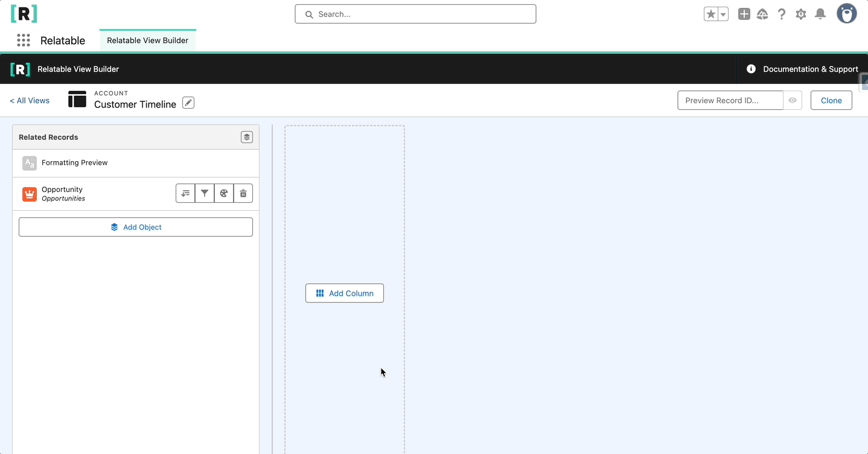Select the Formatting Preview row
This screenshot has height=454, width=868.
[x=136, y=163]
